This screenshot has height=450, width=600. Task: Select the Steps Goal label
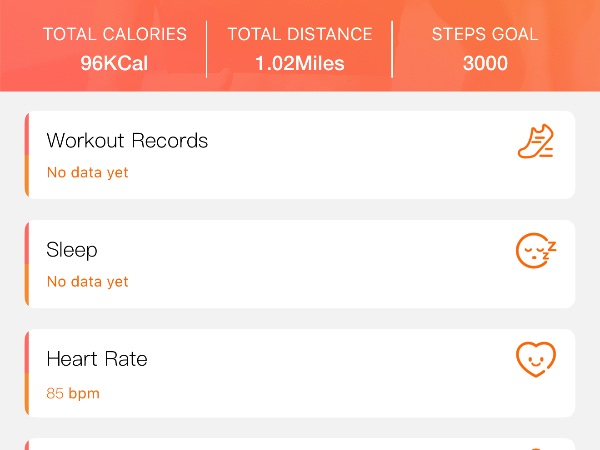coord(485,34)
